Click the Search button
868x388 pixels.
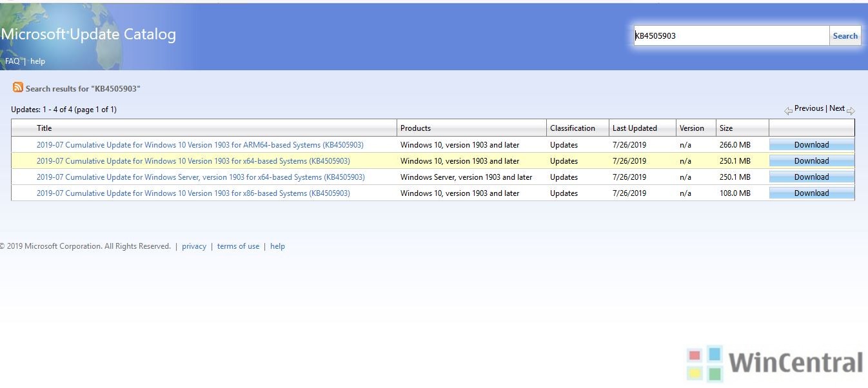pos(845,36)
